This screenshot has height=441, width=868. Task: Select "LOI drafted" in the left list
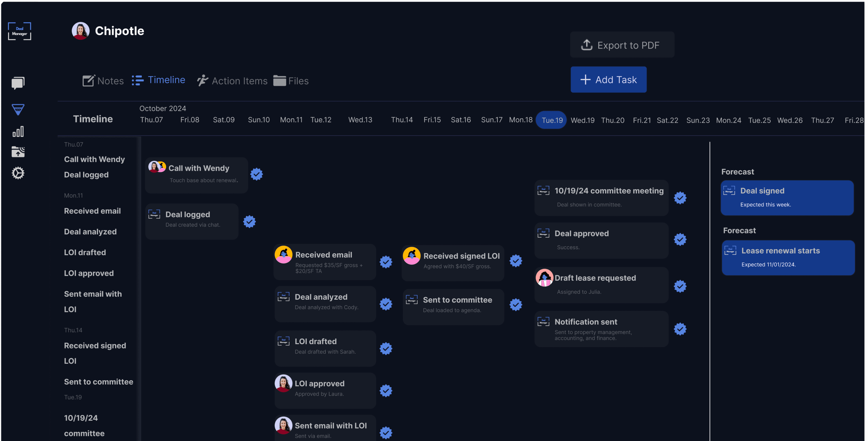tap(85, 252)
